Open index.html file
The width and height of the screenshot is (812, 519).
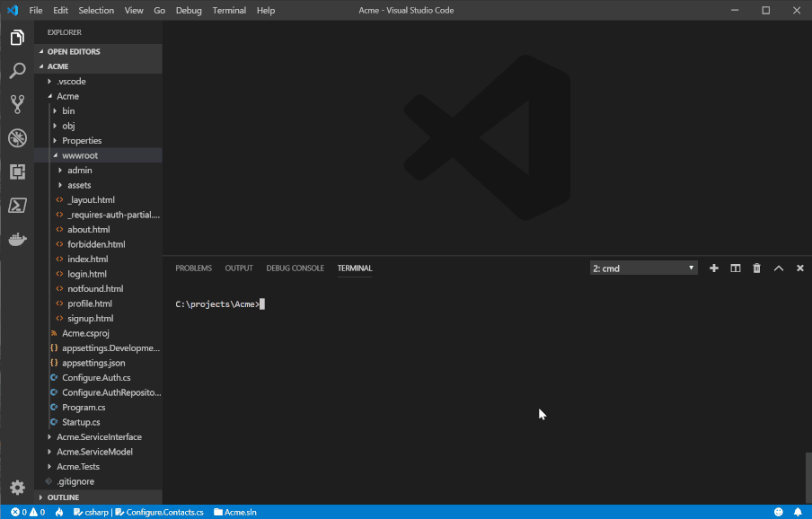click(99, 259)
